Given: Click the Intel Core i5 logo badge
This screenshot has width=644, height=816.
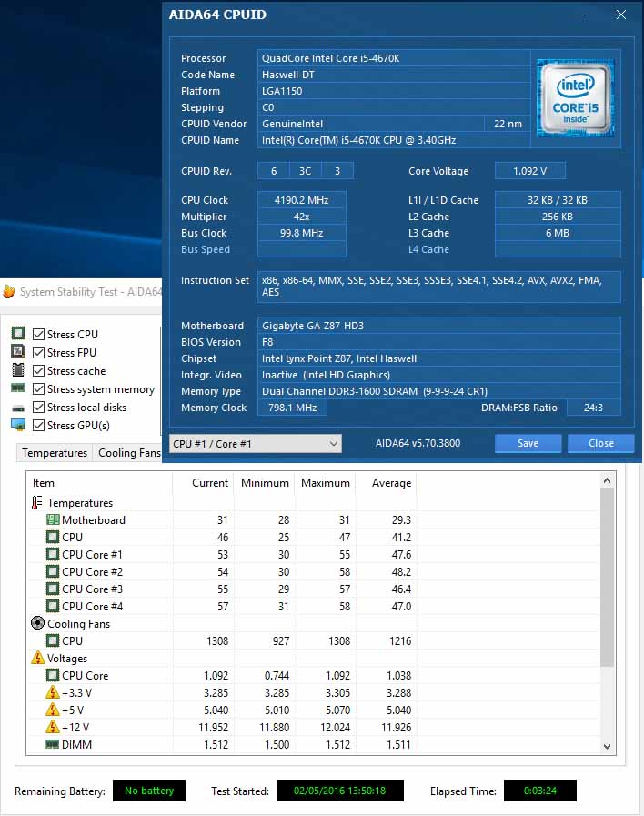Looking at the screenshot, I should [x=576, y=98].
